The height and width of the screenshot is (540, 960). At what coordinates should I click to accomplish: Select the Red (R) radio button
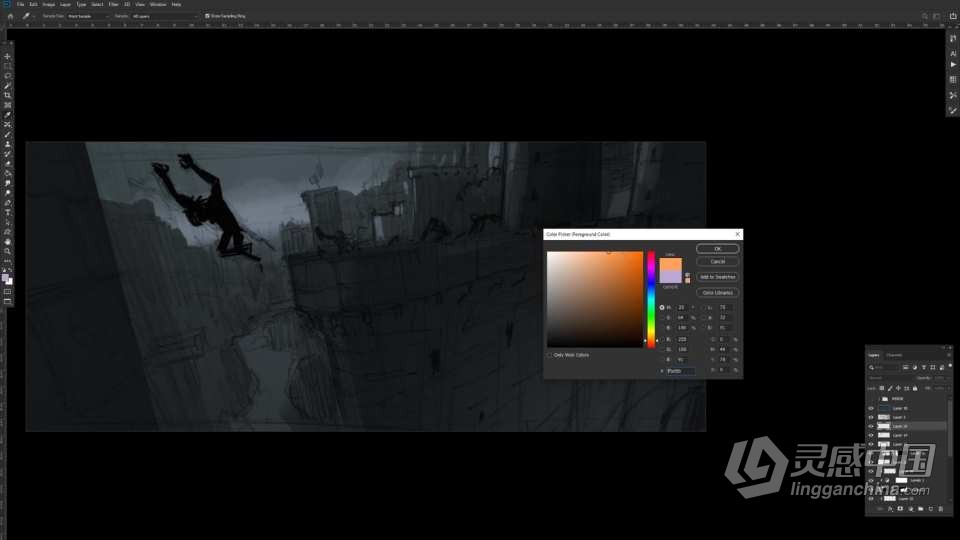(662, 339)
